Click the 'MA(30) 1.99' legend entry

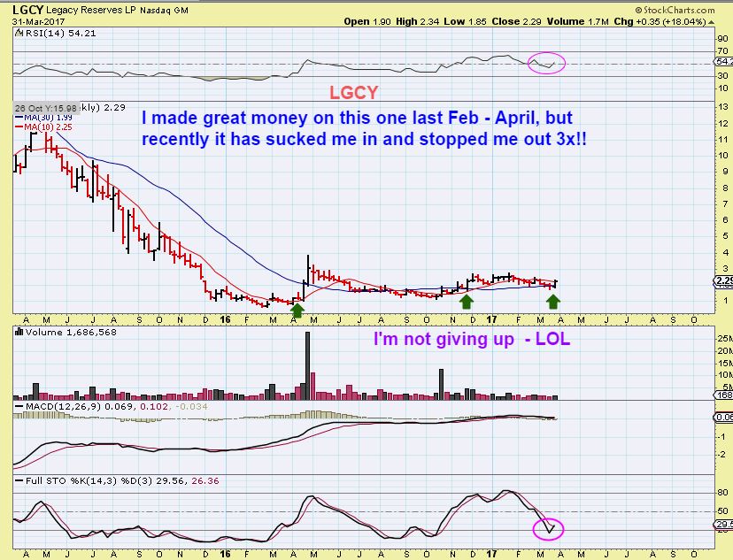(x=48, y=118)
